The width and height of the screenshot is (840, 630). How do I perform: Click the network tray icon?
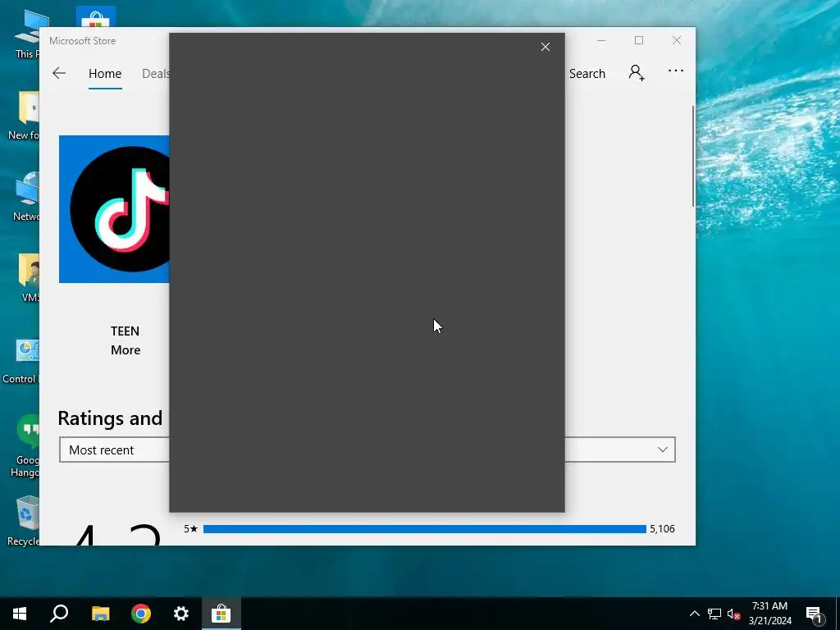tap(714, 614)
